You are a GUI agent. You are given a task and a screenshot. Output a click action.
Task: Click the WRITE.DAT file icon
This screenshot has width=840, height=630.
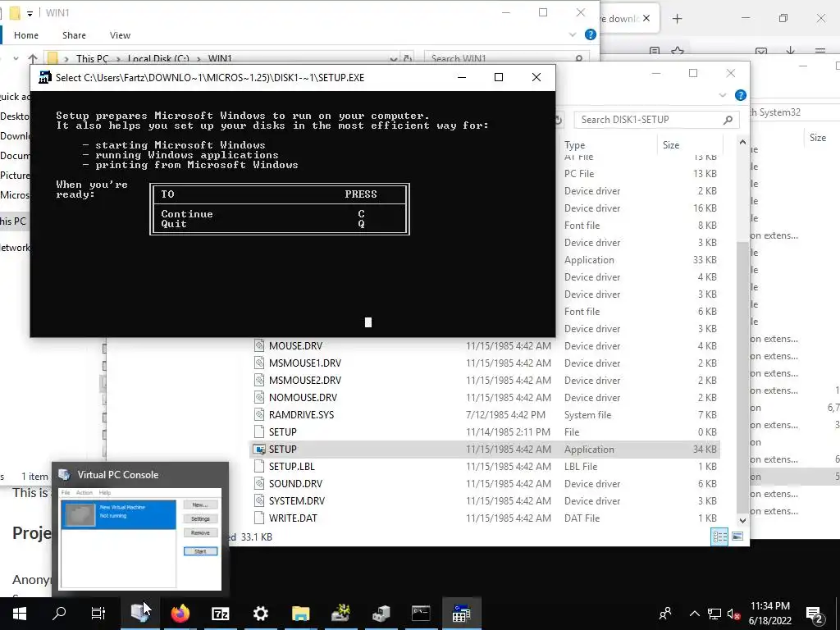click(259, 518)
